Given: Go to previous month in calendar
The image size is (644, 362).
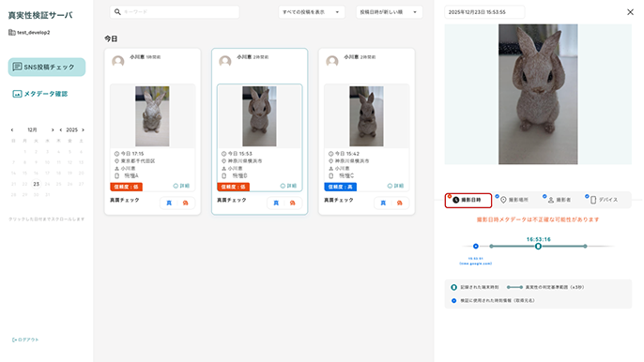Looking at the screenshot, I should pyautogui.click(x=12, y=129).
